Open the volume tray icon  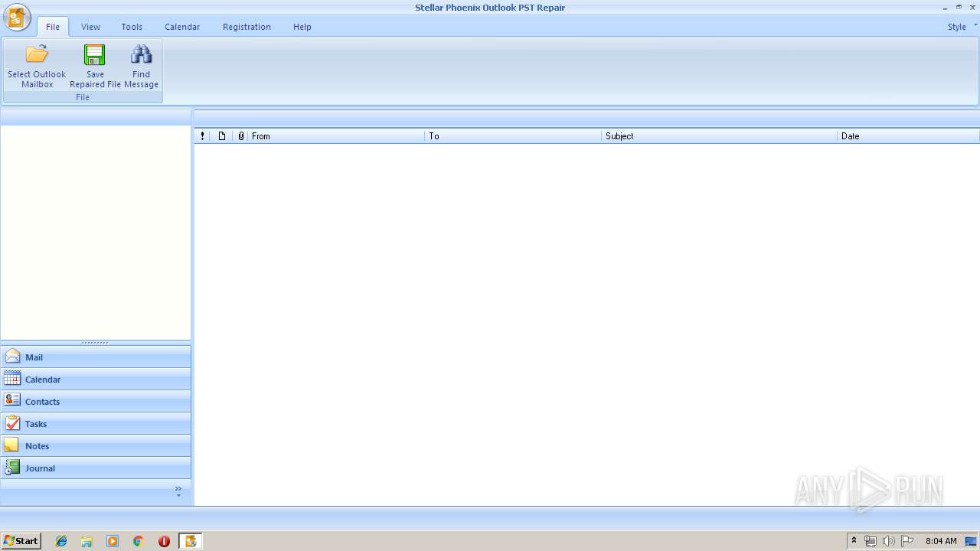click(888, 541)
